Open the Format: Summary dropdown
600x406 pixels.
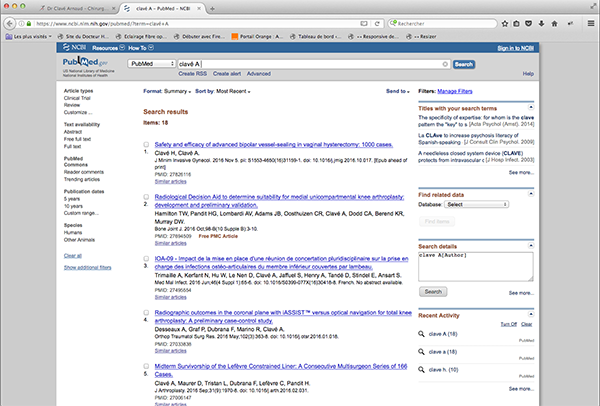tap(167, 91)
